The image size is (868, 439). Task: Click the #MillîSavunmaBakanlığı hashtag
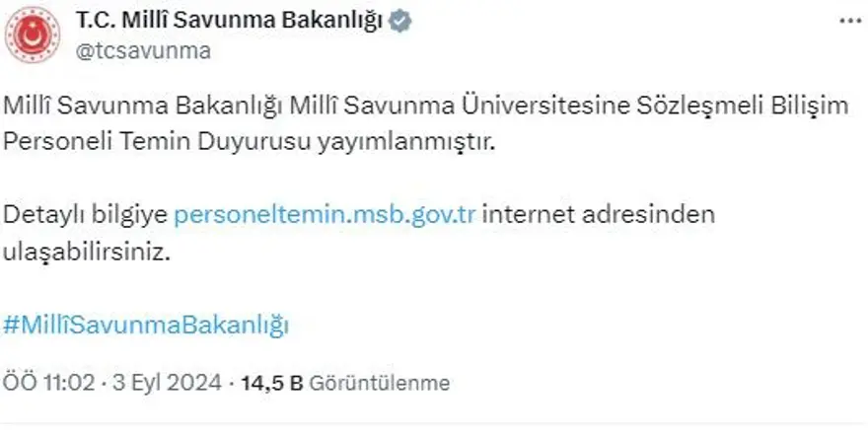(146, 325)
